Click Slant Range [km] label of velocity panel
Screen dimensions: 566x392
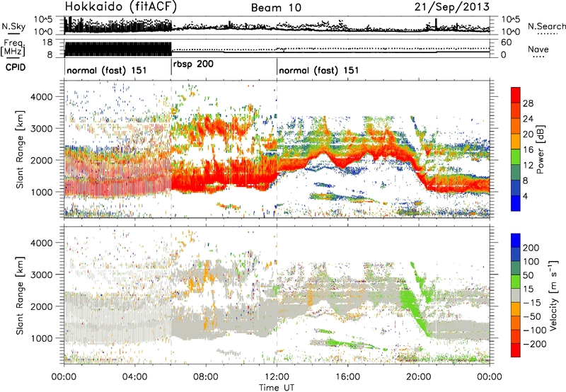click(21, 295)
